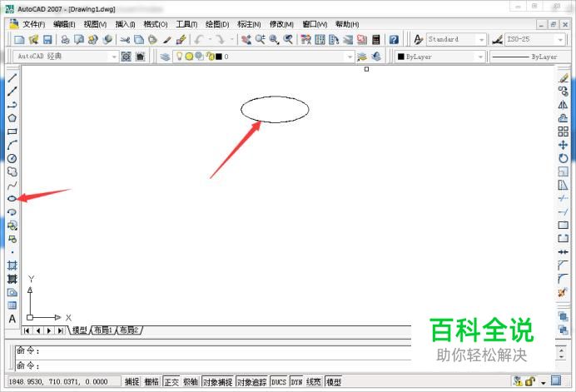Select the Construction Line tool
Viewport: 576px width, 392px height.
[x=12, y=91]
